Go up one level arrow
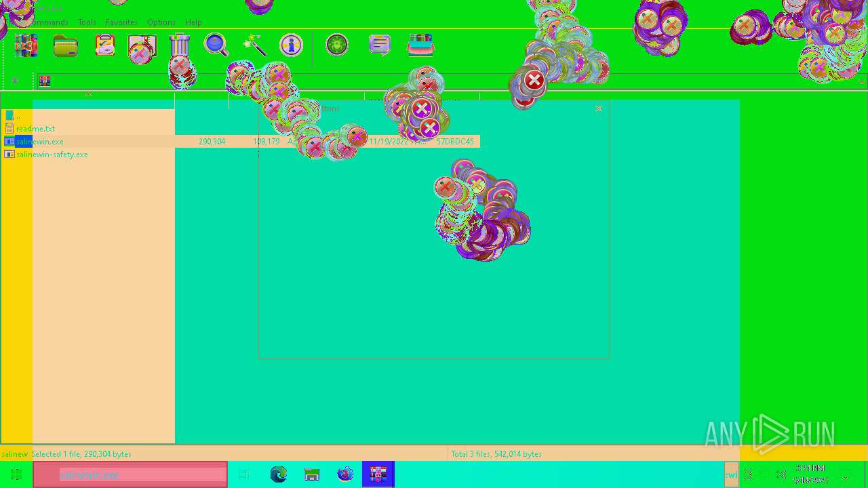 click(x=15, y=81)
